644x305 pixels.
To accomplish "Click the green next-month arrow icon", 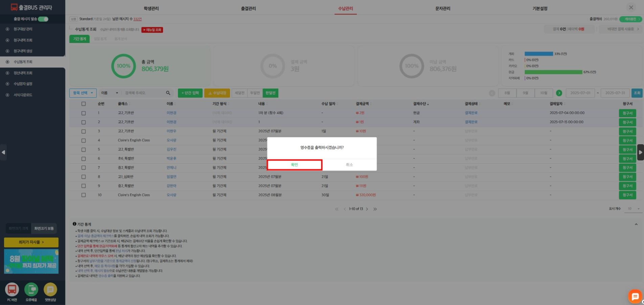I will (x=559, y=93).
